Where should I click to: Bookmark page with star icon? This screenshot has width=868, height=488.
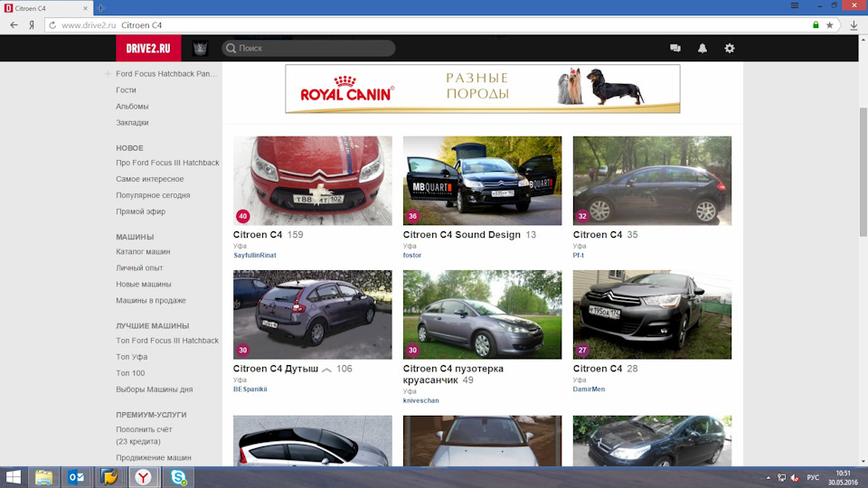(x=829, y=25)
